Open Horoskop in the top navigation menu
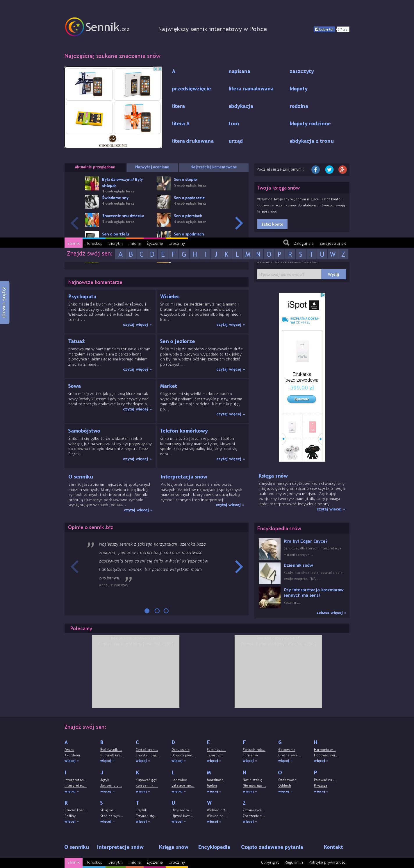Viewport: 414px width, 868px height. point(94,243)
